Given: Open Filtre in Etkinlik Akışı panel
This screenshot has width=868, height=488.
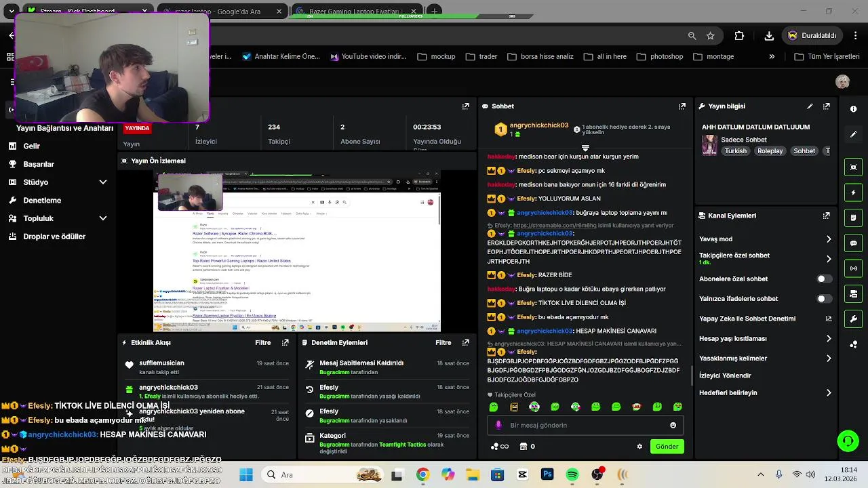Looking at the screenshot, I should point(263,343).
